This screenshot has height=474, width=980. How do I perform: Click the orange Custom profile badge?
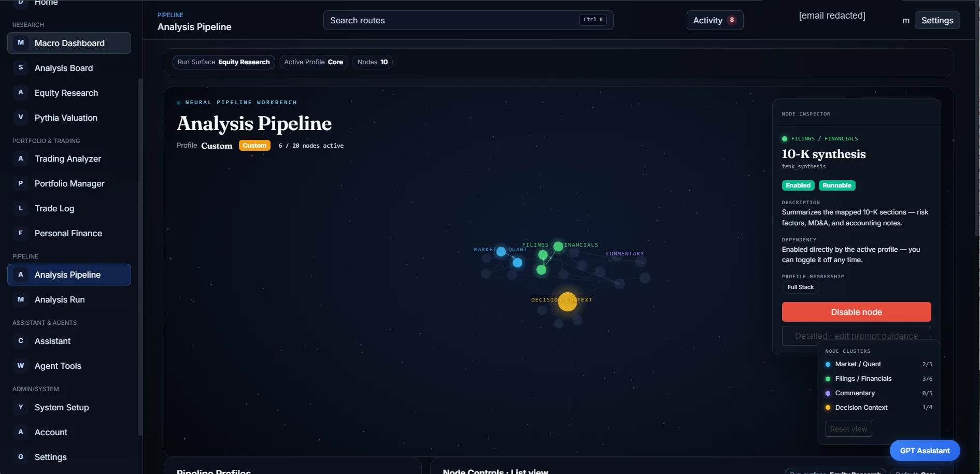[254, 146]
